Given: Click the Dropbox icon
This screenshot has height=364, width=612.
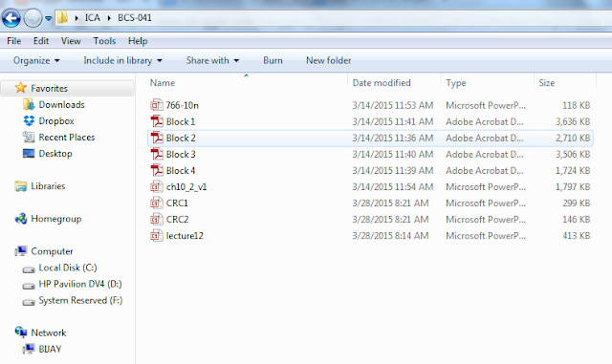Looking at the screenshot, I should pyautogui.click(x=29, y=121).
